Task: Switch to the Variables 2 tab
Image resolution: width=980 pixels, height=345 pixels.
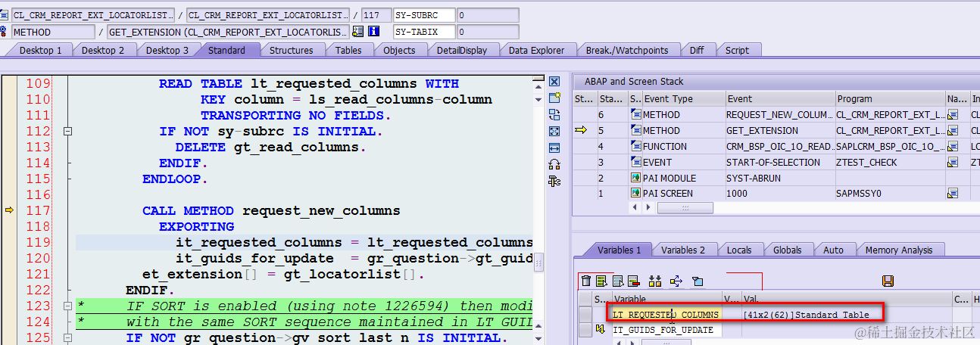Action: pos(682,250)
